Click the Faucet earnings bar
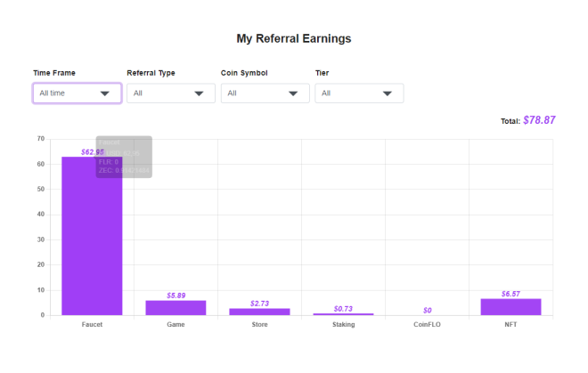The height and width of the screenshot is (373, 588). [x=92, y=236]
